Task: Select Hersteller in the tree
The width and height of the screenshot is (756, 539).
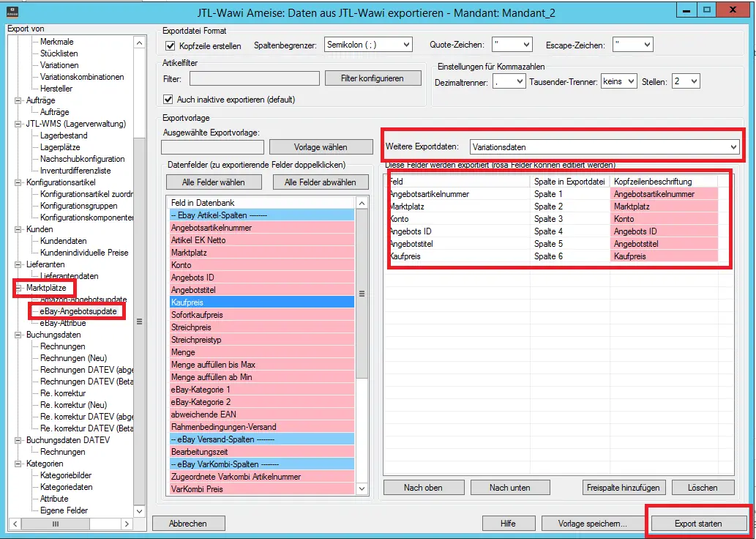Action: [56, 89]
